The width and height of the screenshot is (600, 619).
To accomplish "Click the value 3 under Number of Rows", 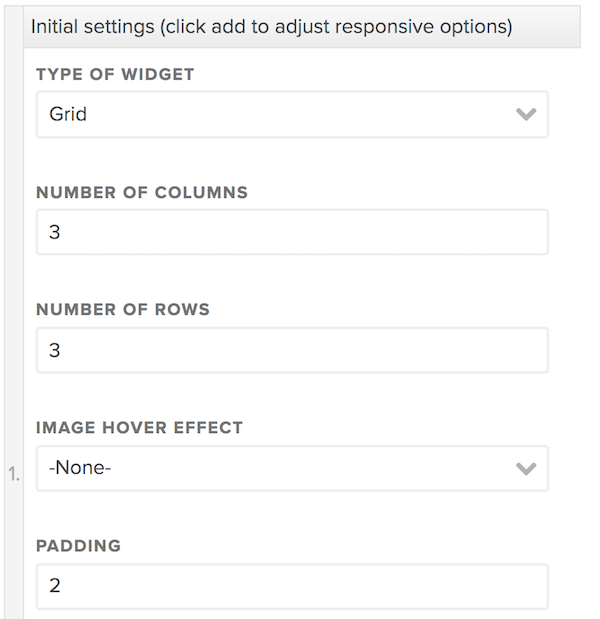I will click(x=55, y=350).
